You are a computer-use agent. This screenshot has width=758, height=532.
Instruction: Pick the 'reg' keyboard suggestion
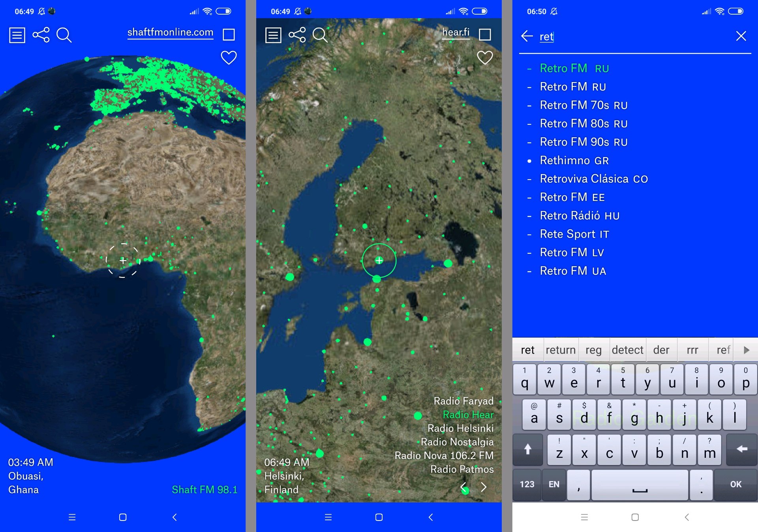[593, 350]
